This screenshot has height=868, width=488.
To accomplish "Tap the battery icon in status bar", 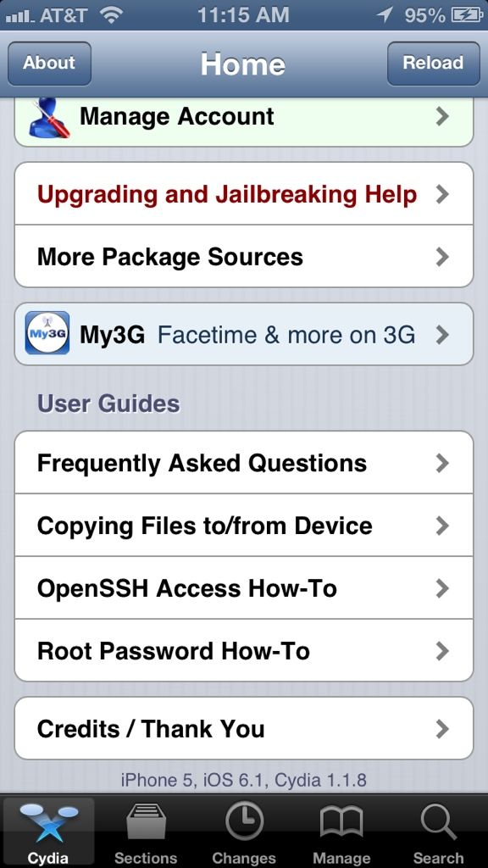I will click(x=467, y=15).
